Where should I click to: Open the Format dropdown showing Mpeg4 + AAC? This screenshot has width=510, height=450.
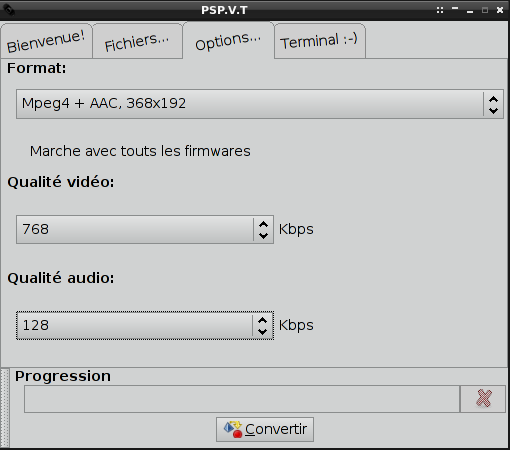(x=260, y=104)
